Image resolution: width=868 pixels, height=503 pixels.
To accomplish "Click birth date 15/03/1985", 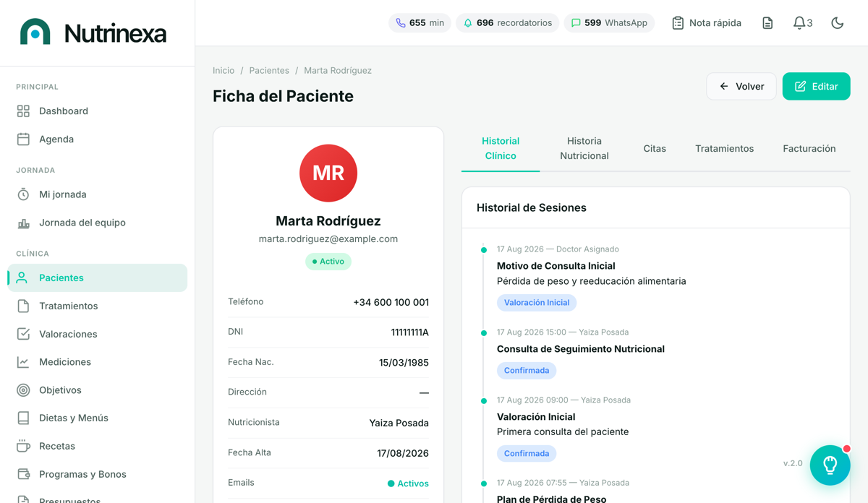I will [404, 363].
